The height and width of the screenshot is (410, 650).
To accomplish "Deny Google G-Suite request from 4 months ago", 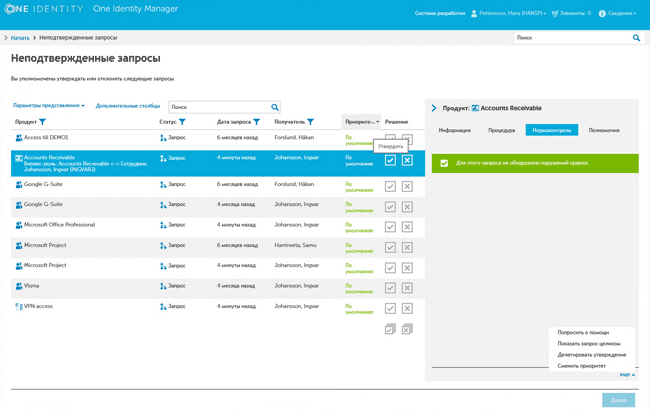I will click(x=407, y=207).
